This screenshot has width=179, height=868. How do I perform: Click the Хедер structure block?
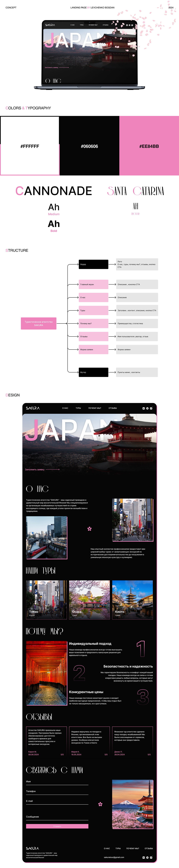94,264
